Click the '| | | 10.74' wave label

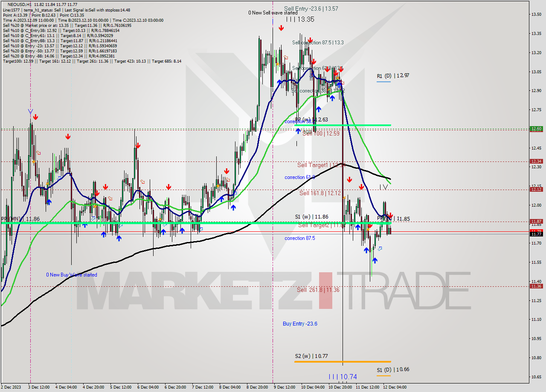click(x=343, y=377)
